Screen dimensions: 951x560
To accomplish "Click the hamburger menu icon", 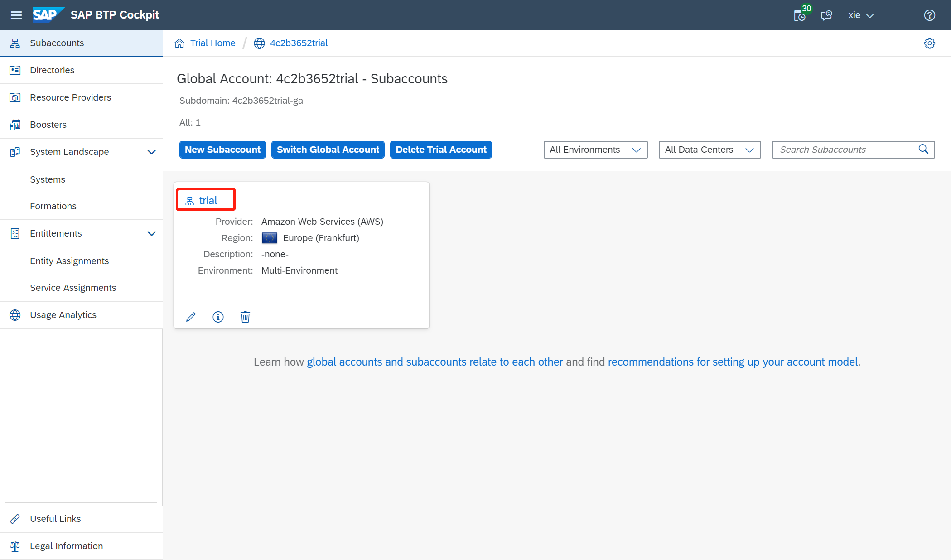I will point(16,15).
